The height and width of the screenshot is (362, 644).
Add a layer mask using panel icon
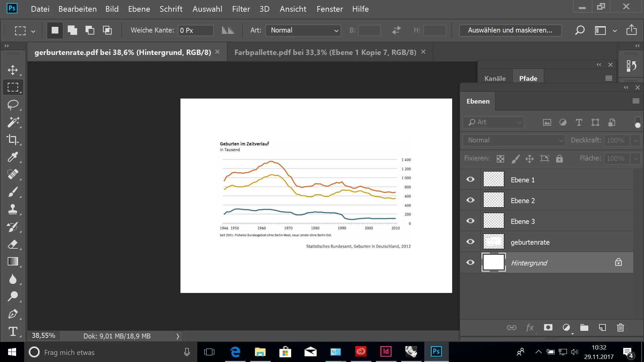[x=548, y=327]
